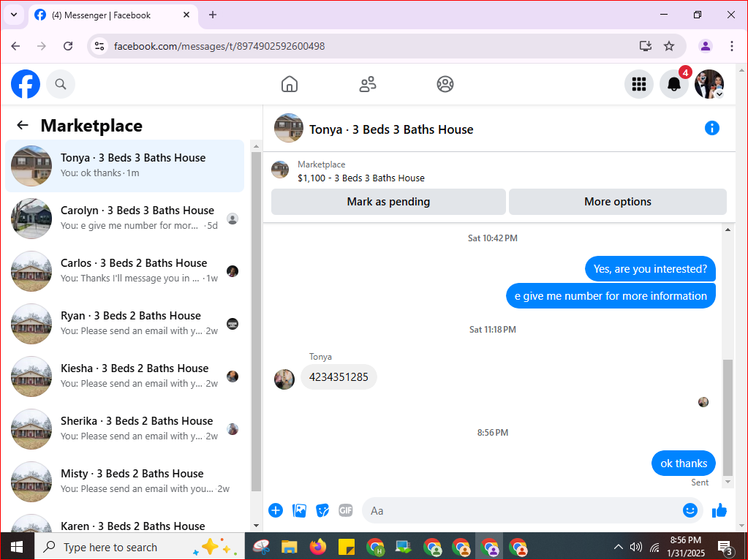Click the 'Yes, are you interested?' message
The image size is (748, 560).
coord(650,269)
